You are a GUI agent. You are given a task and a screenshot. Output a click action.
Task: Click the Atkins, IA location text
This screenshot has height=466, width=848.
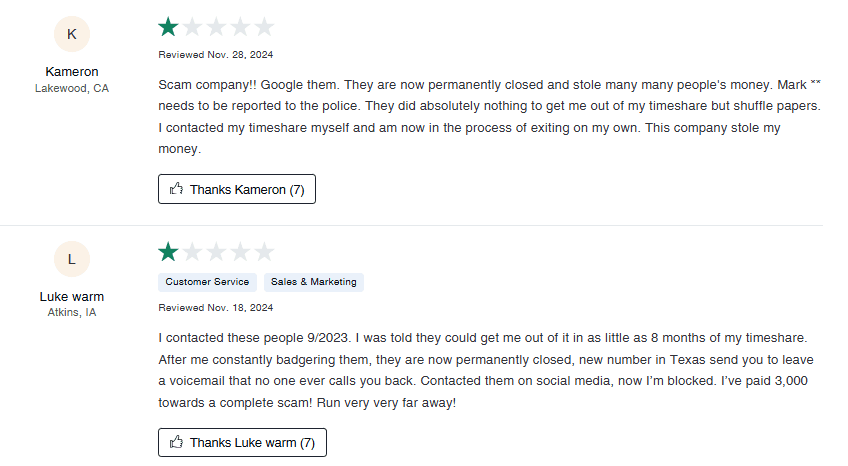[72, 312]
